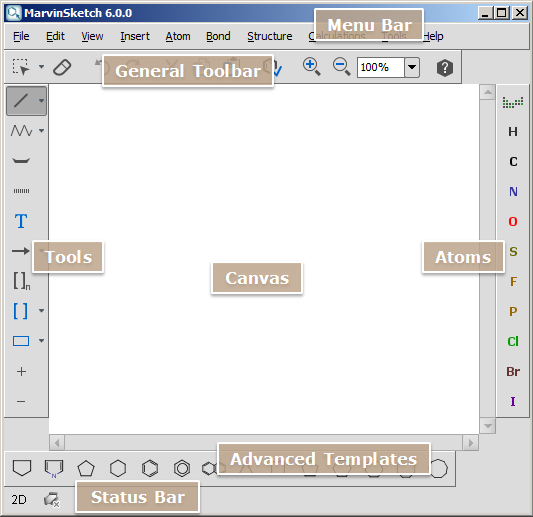Pick the red Oxygen atom button
The image size is (533, 517).
[x=513, y=222]
